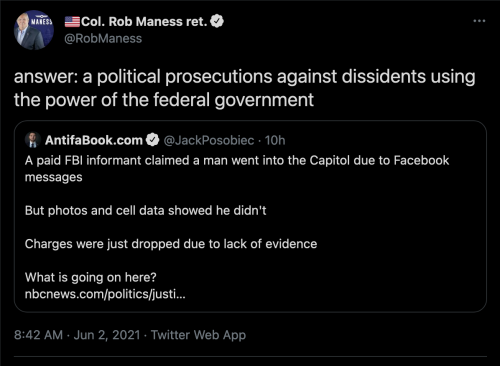Viewport: 500px width, 366px height.
Task: Click the Twitter Web App source label
Action: (x=198, y=335)
